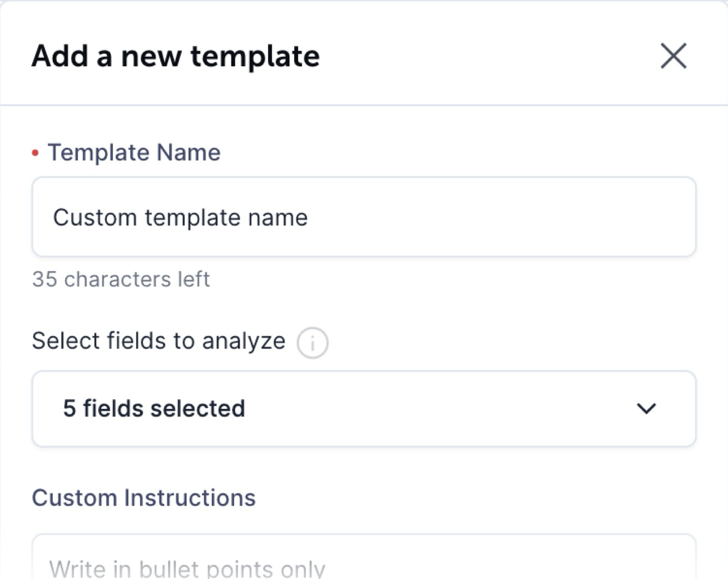Click the Custom Instructions label
The height and width of the screenshot is (579, 728).
143,498
